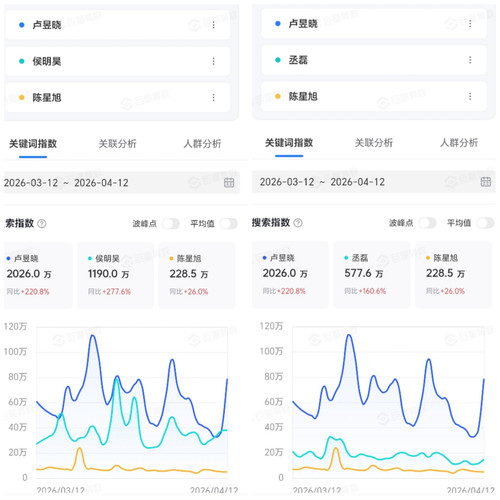Click orange peak on right chart
This screenshot has width=500, height=500.
[336, 448]
